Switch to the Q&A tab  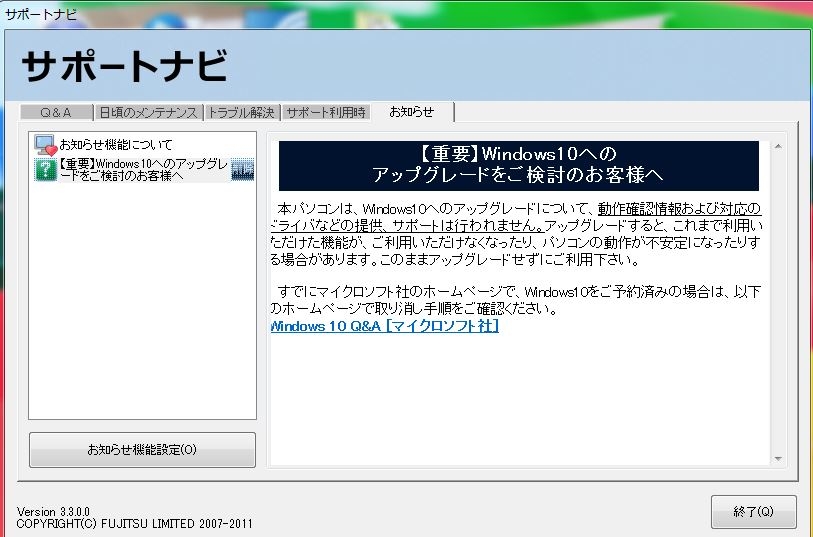click(56, 112)
